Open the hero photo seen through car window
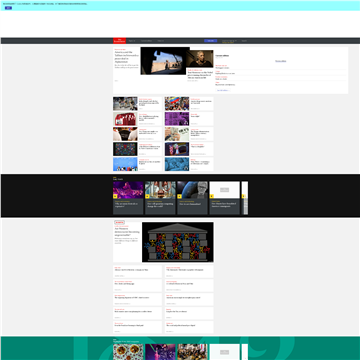The height and width of the screenshot is (360, 360). pyautogui.click(x=165, y=61)
